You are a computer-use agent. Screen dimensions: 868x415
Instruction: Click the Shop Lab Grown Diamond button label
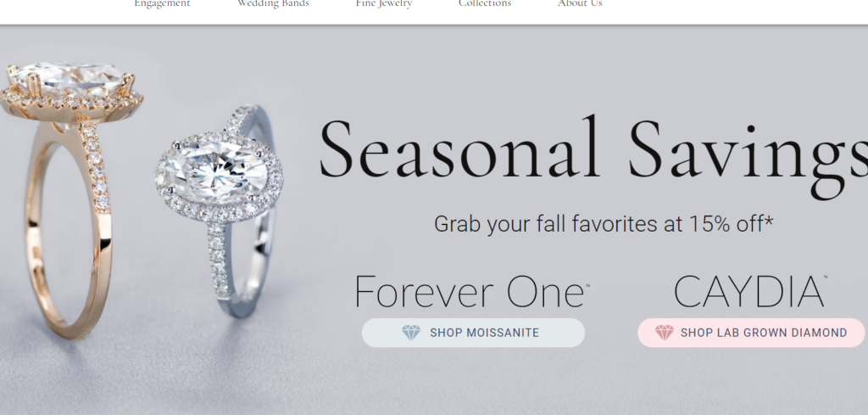pyautogui.click(x=764, y=333)
